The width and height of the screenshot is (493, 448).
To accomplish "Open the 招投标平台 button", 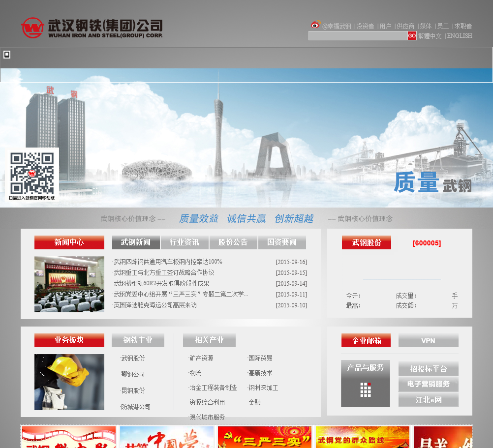I will [428, 369].
